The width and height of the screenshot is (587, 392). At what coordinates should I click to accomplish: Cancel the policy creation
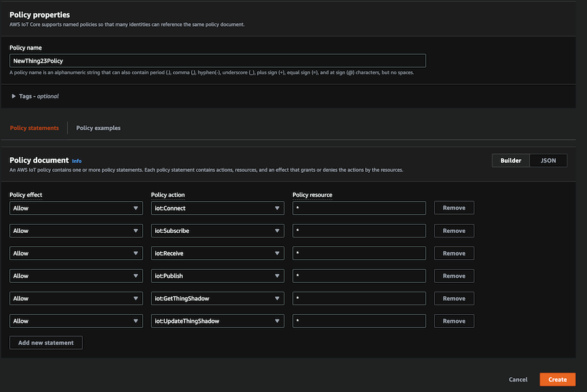518,380
